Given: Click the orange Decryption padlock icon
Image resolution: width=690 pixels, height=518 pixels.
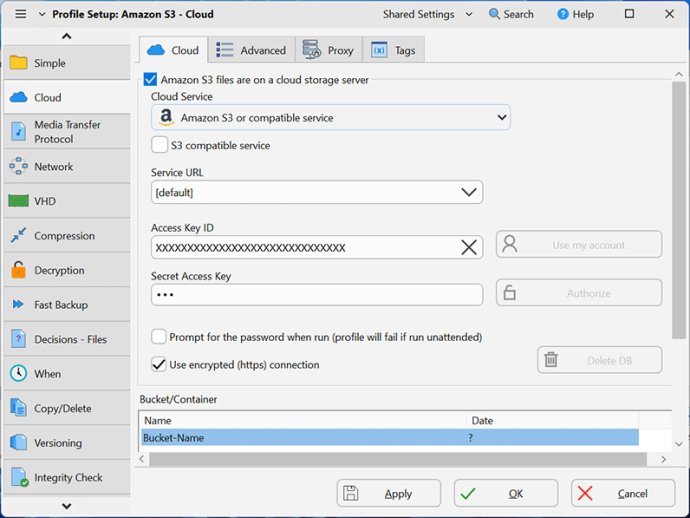Looking at the screenshot, I should [18, 270].
